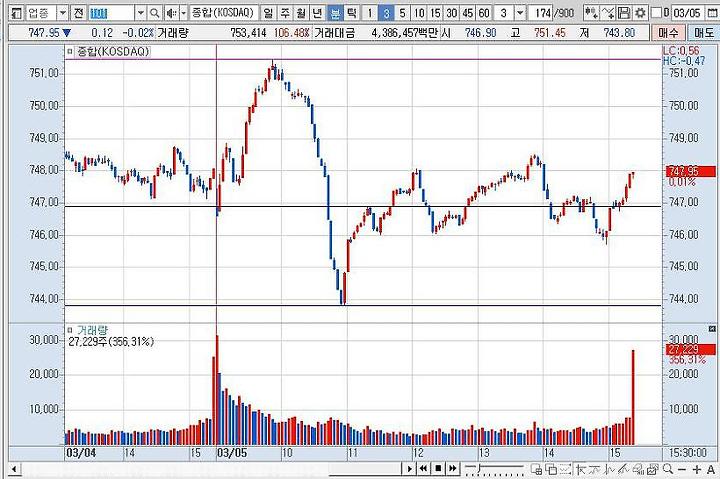Select the 주 (weekly) period tab
720x479 pixels.
(x=285, y=13)
